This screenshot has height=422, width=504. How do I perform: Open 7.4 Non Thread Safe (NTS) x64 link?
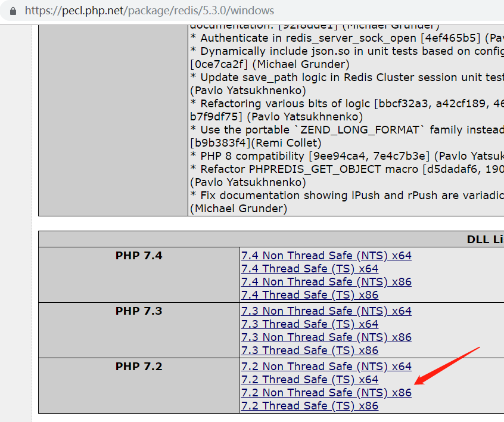(x=326, y=256)
